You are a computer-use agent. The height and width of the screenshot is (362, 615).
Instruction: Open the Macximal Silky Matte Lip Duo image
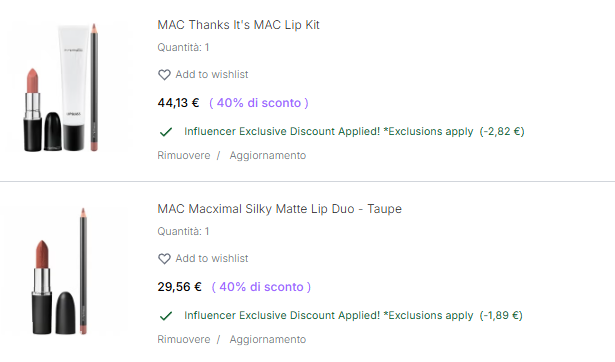pyautogui.click(x=61, y=271)
